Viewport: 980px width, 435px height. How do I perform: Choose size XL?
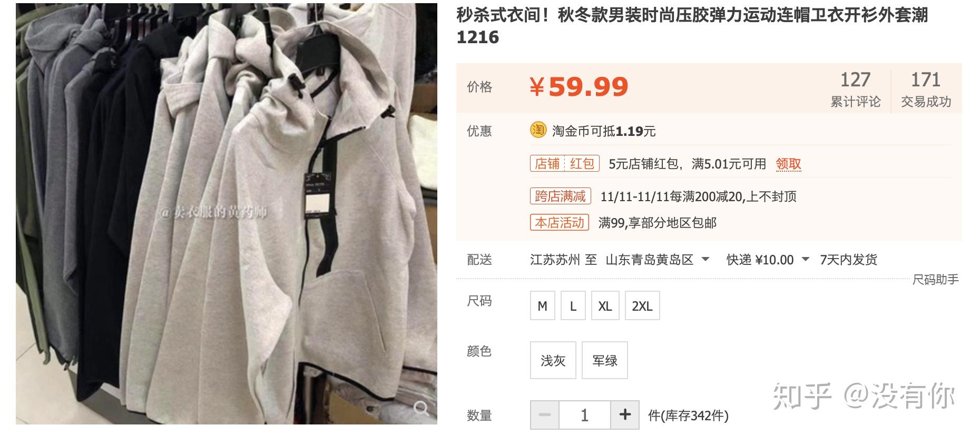click(x=605, y=306)
